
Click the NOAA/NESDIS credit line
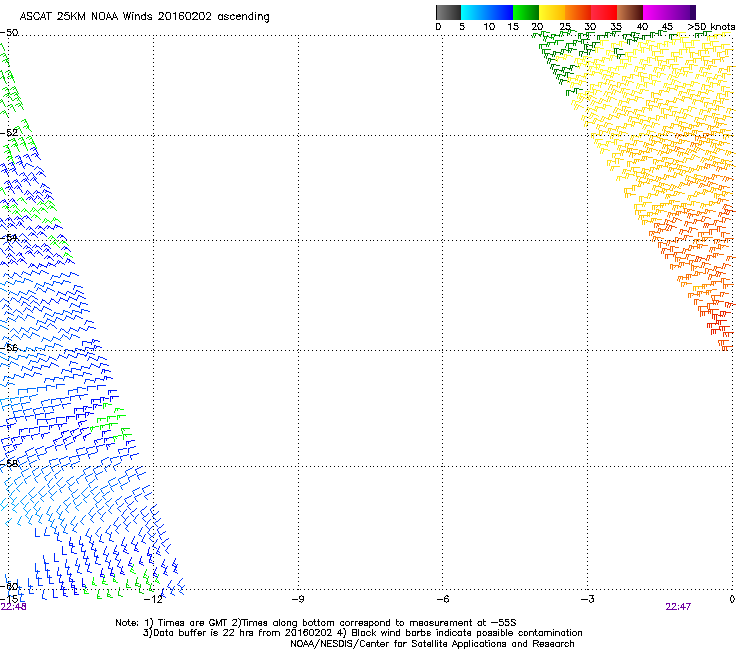(x=432, y=644)
